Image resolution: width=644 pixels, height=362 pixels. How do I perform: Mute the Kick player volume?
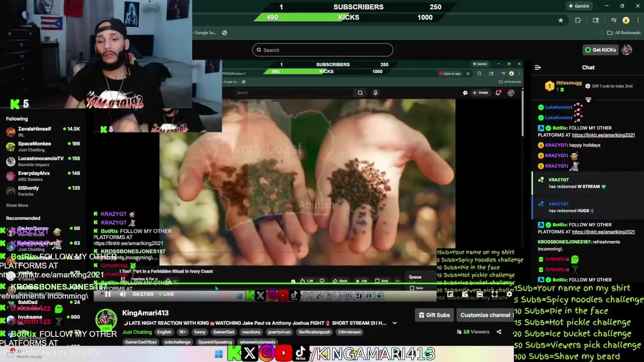pyautogui.click(x=123, y=294)
